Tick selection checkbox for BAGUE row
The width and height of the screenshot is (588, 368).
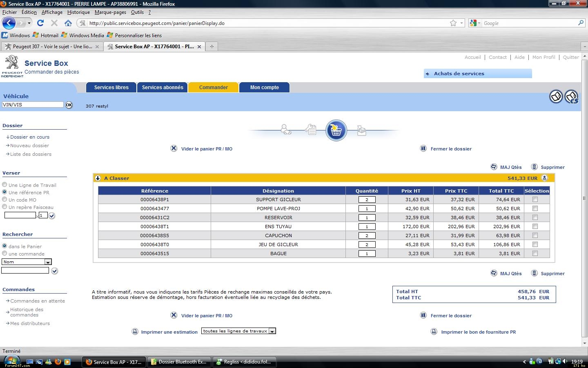coord(535,254)
